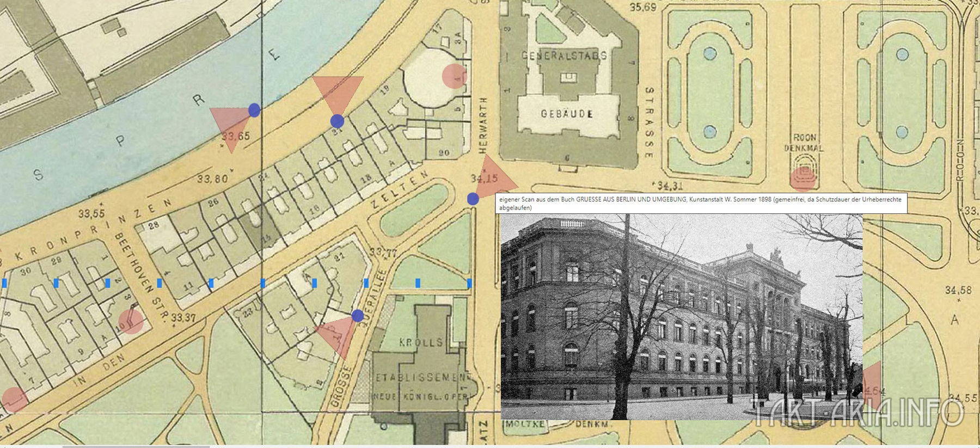Click the KROLLS establishment label on the map
The image size is (980, 448).
coord(421,342)
